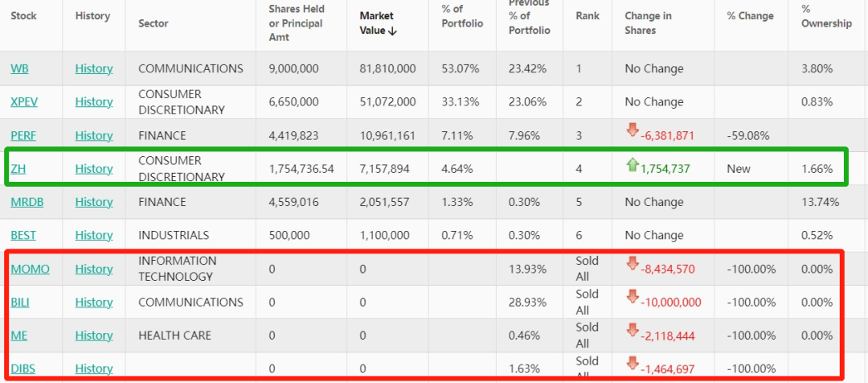
Task: View History for BEST row
Action: pos(94,236)
